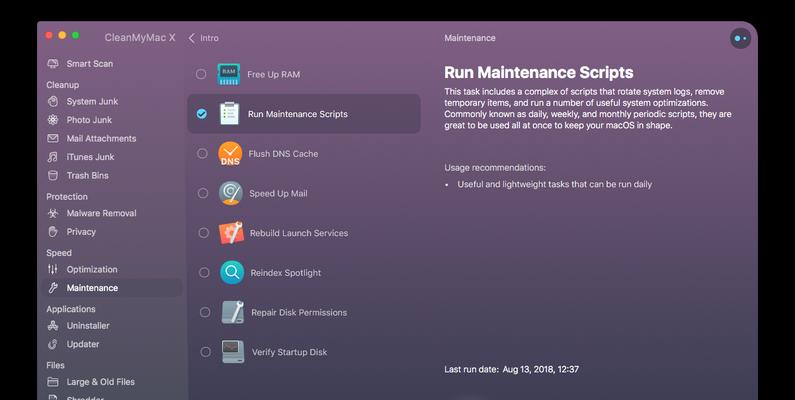Click the CleanMyMac X window title
Viewport: 795px width, 400px height.
(140, 38)
